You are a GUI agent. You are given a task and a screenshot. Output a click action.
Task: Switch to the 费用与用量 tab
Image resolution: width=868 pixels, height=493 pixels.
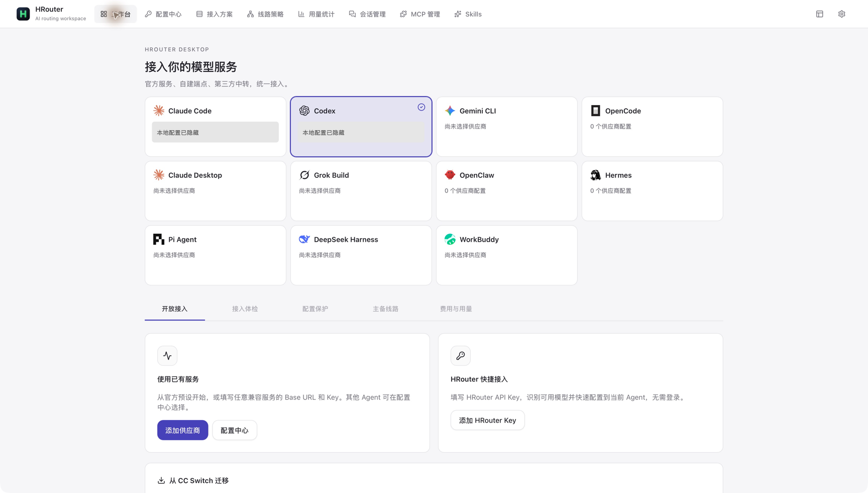(x=456, y=309)
